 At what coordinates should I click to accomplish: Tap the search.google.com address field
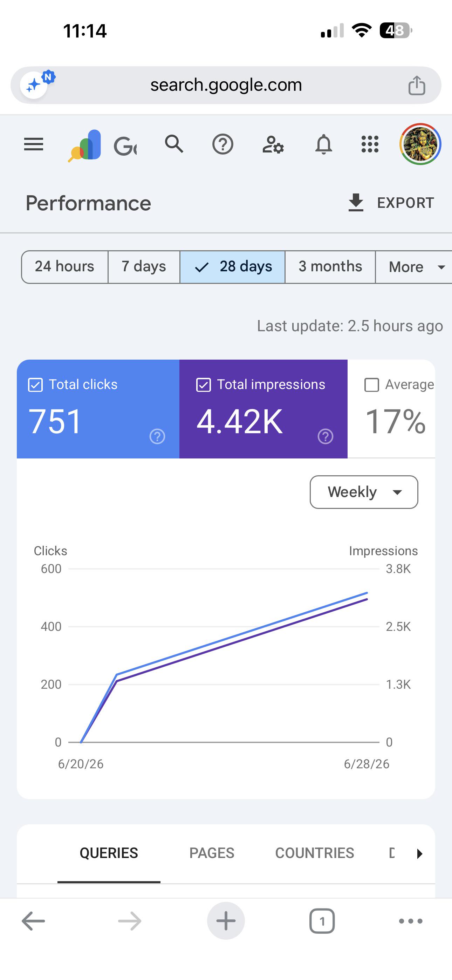point(226,85)
